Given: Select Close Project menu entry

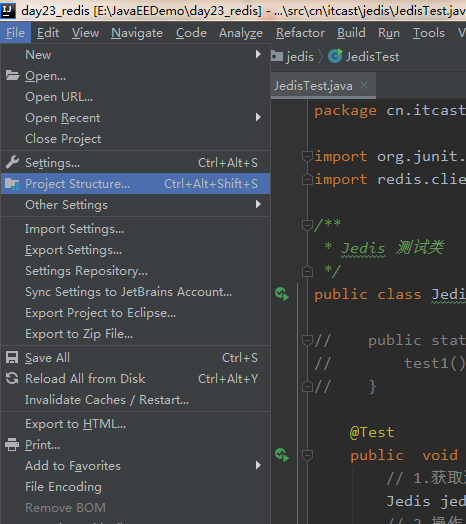Looking at the screenshot, I should click(135, 139).
